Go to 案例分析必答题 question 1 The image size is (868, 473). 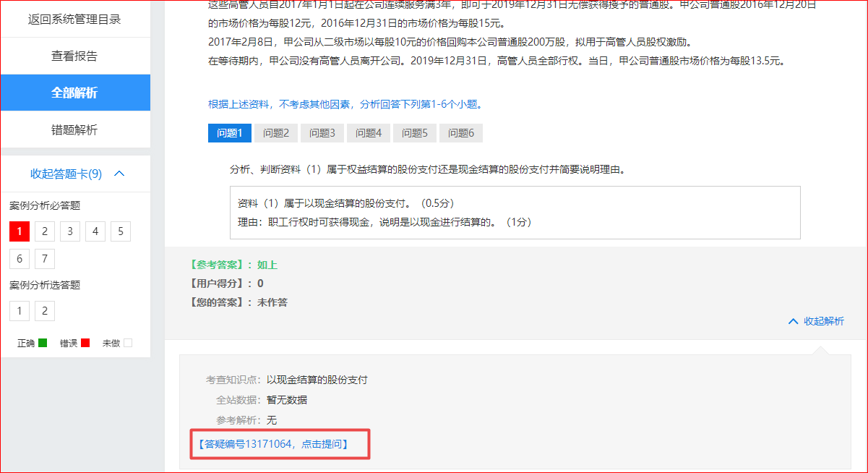click(20, 231)
